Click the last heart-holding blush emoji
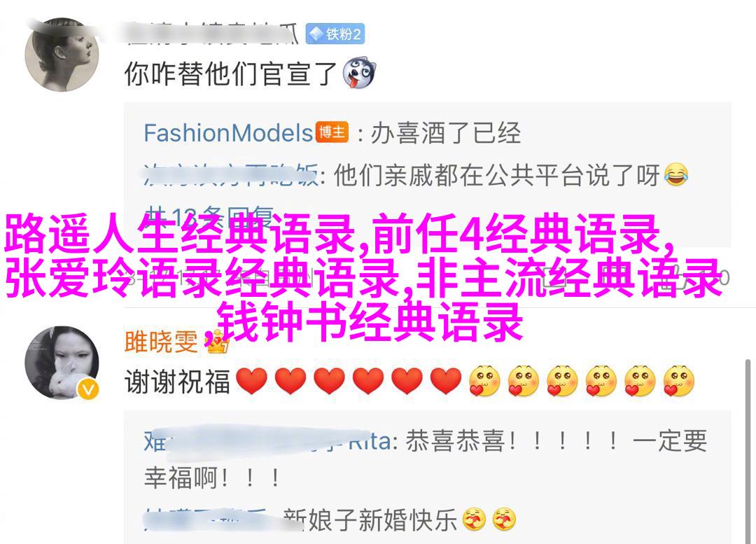Image resolution: width=756 pixels, height=544 pixels. 679,381
